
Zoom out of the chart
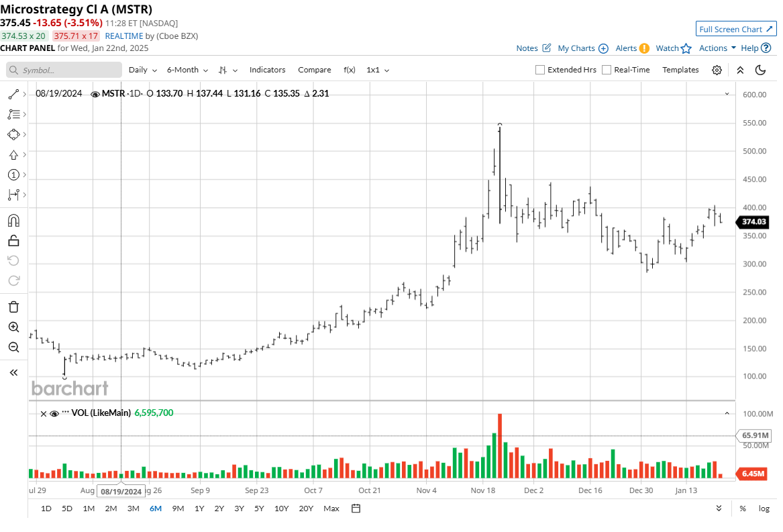coord(13,347)
